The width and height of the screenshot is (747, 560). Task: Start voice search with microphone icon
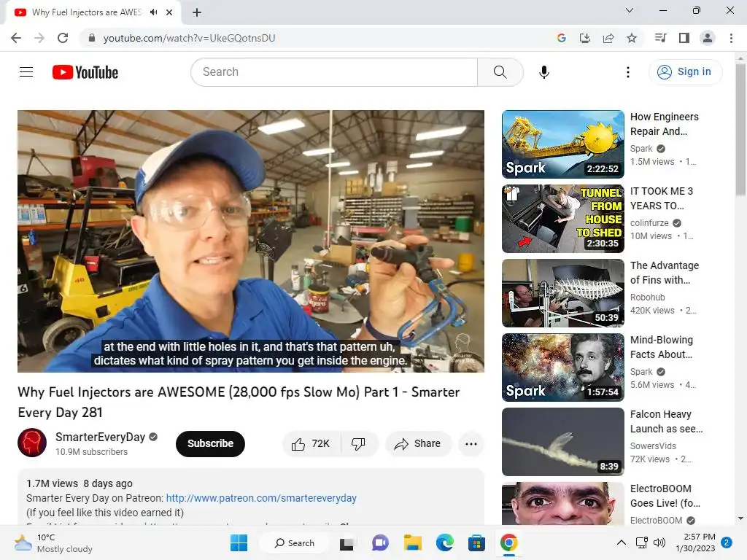(543, 72)
